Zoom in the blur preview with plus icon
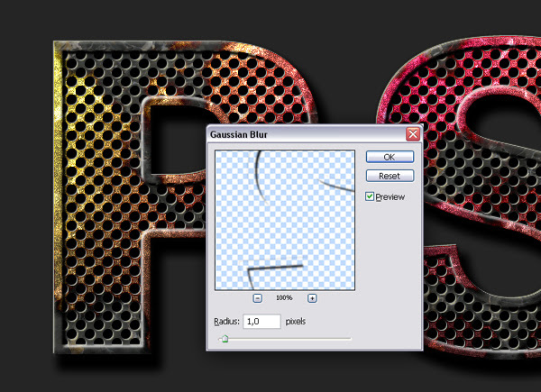The height and width of the screenshot is (392, 541). (x=312, y=298)
